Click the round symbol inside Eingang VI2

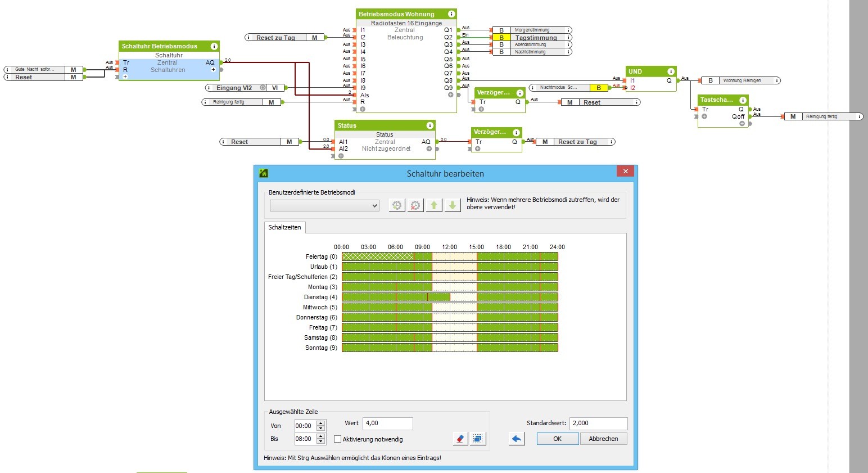click(x=263, y=88)
